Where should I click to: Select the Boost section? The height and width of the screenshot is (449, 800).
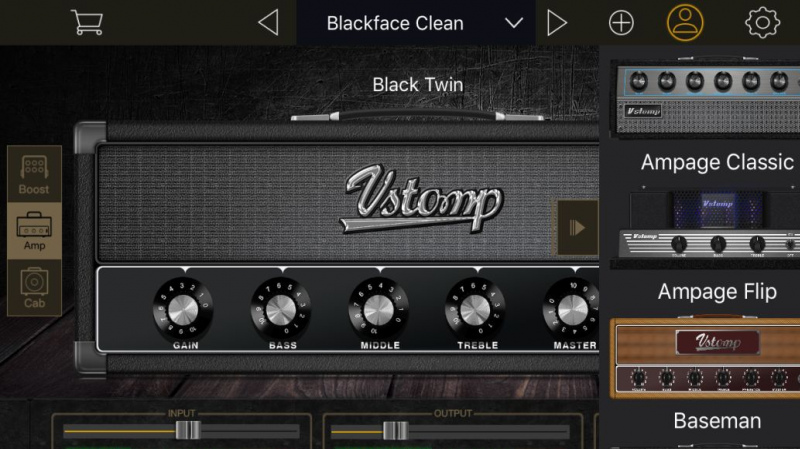click(34, 174)
